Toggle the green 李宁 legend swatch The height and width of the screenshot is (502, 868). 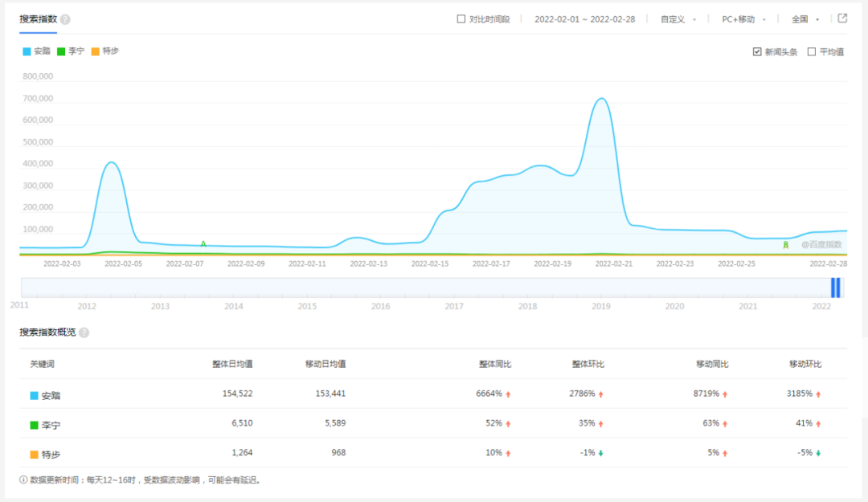point(61,51)
